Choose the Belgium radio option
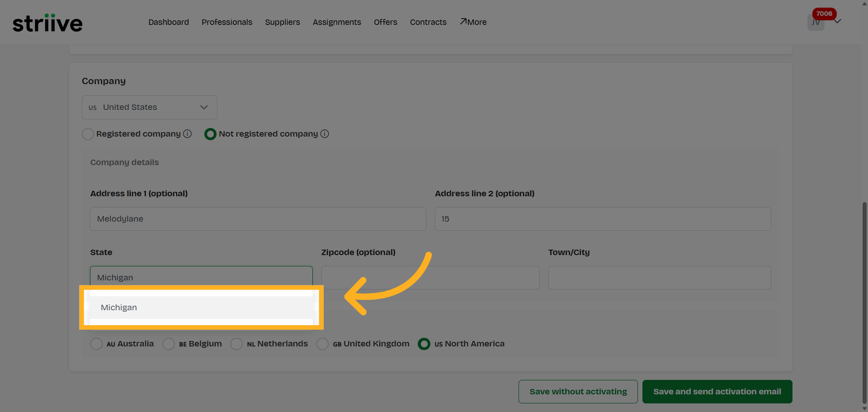868x412 pixels. pos(169,344)
